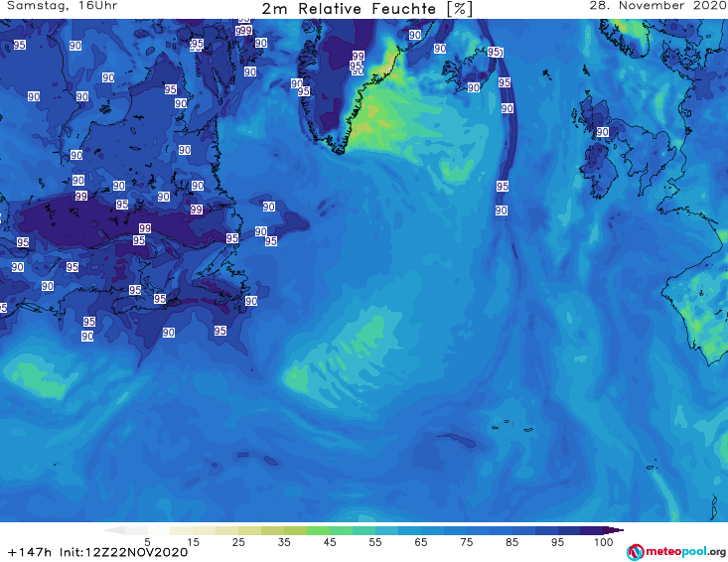The width and height of the screenshot is (728, 562).
Task: Click the '90' contour label on Iceland
Action: tap(474, 87)
